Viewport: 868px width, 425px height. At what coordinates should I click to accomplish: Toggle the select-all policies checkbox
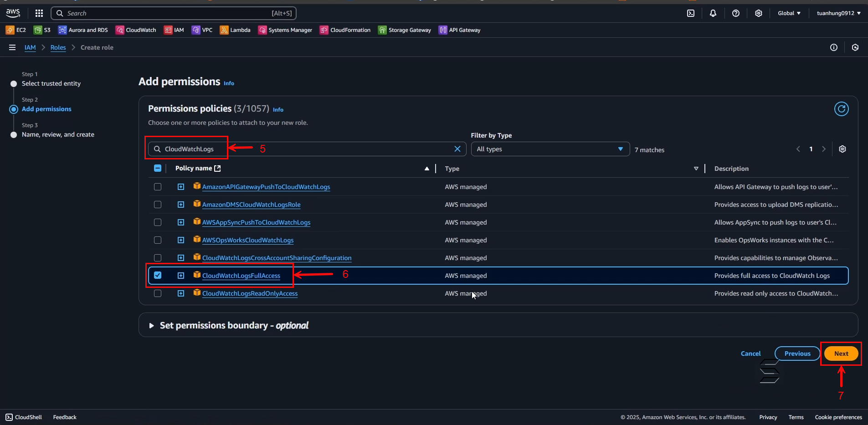pyautogui.click(x=158, y=168)
